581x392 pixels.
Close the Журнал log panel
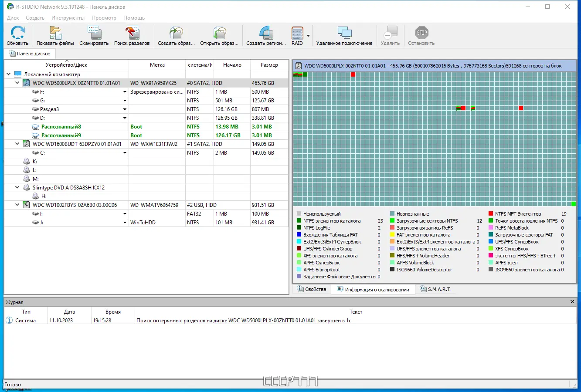pos(572,302)
